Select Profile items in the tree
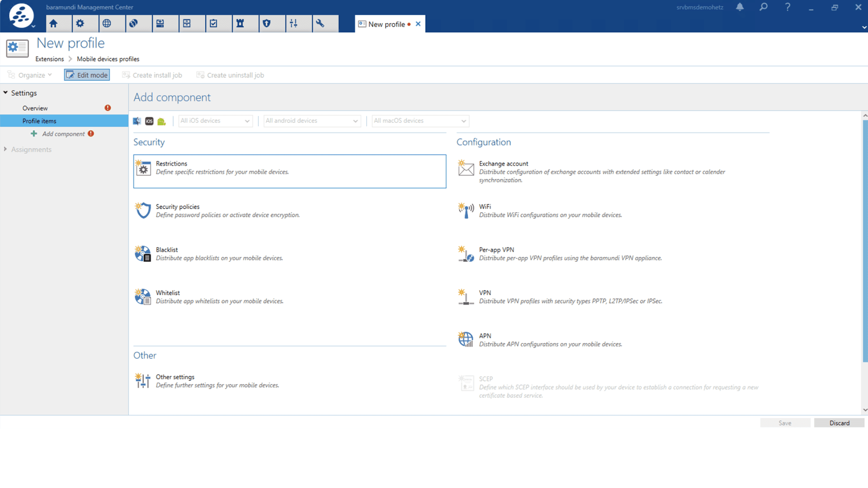 click(x=64, y=121)
